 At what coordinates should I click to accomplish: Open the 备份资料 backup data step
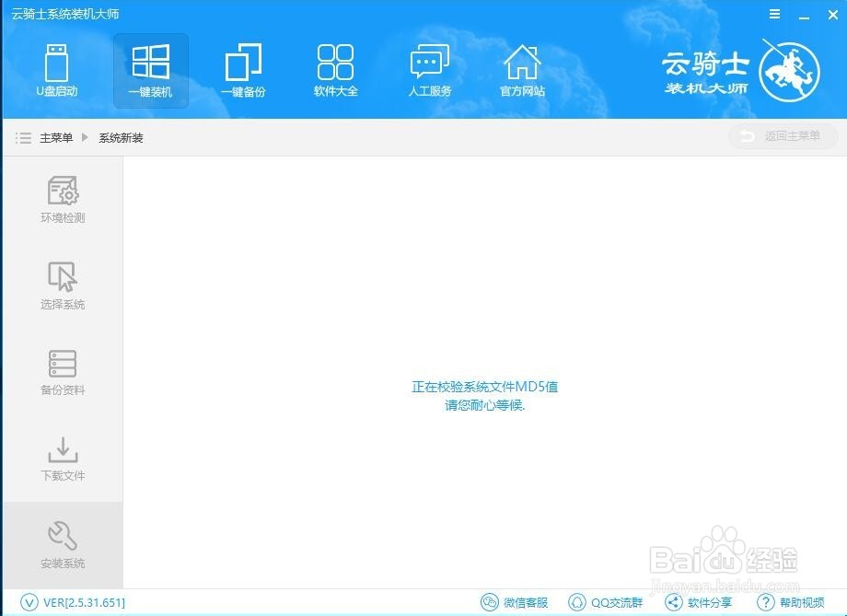point(61,370)
